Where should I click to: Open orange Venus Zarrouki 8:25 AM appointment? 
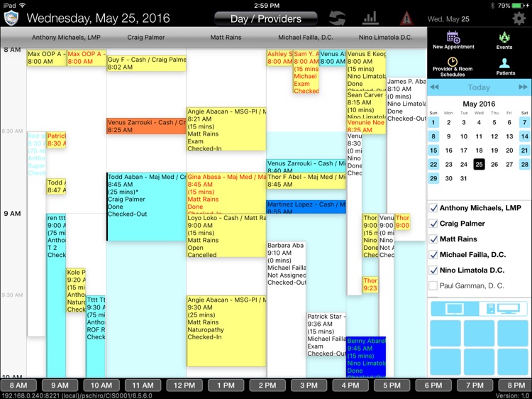147,126
